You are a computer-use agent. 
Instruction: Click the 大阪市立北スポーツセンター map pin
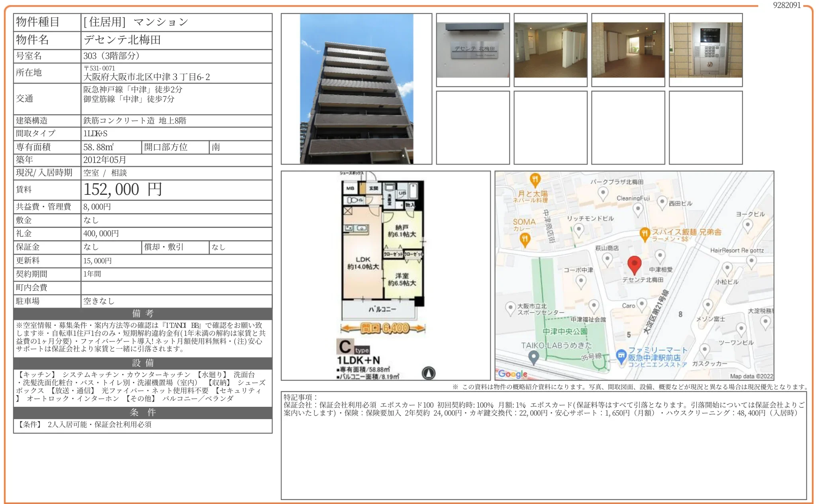point(510,308)
